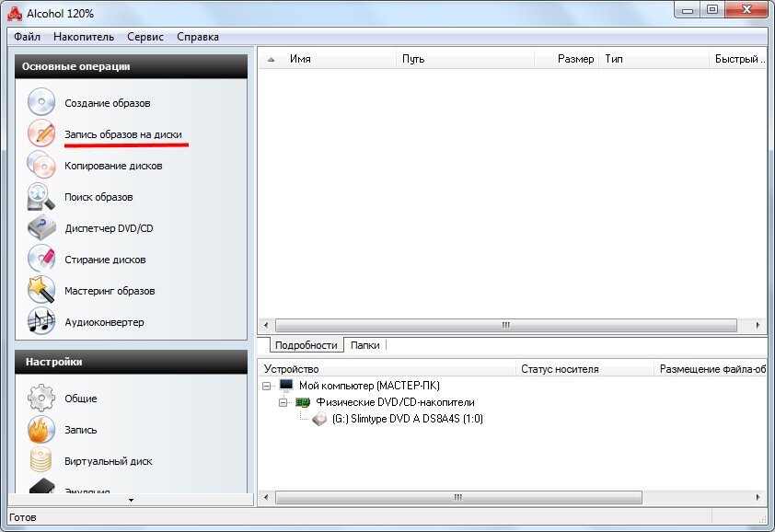Sort image list by Тип column
Screen dimensions: 775x532
[x=654, y=59]
